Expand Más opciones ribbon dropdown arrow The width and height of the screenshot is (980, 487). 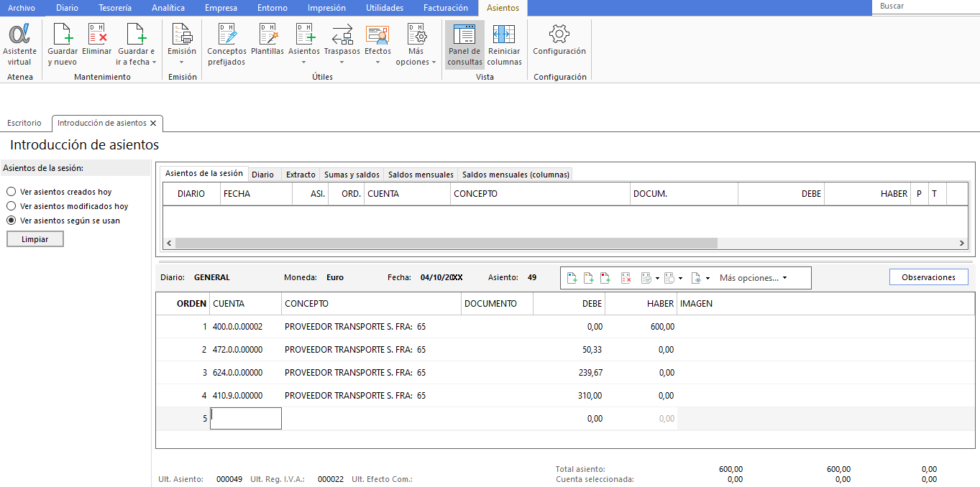434,62
